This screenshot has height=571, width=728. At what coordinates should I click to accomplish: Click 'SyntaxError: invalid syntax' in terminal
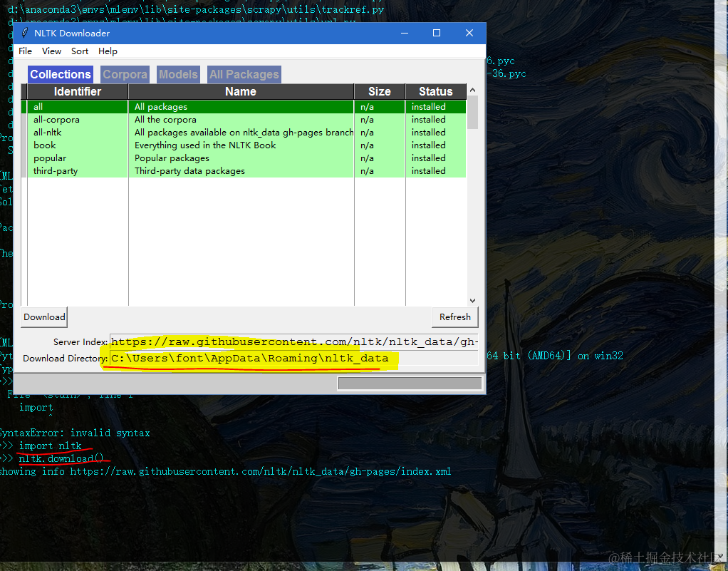(x=74, y=433)
